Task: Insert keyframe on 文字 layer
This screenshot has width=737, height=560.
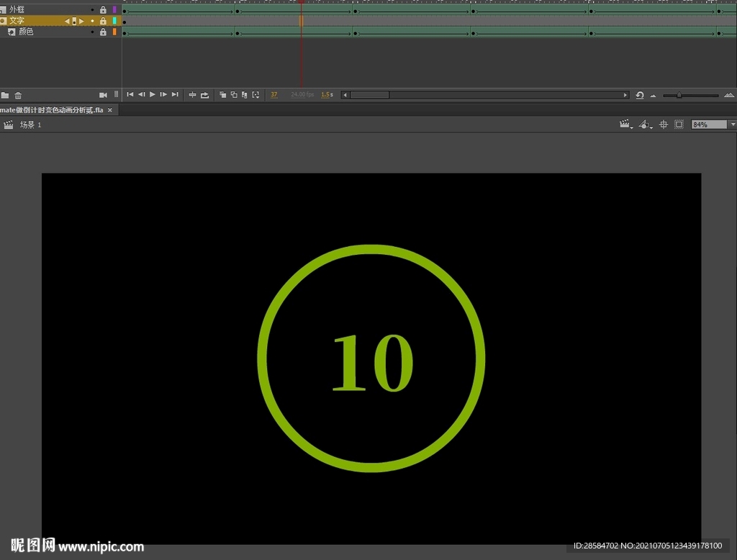Action: 74,21
